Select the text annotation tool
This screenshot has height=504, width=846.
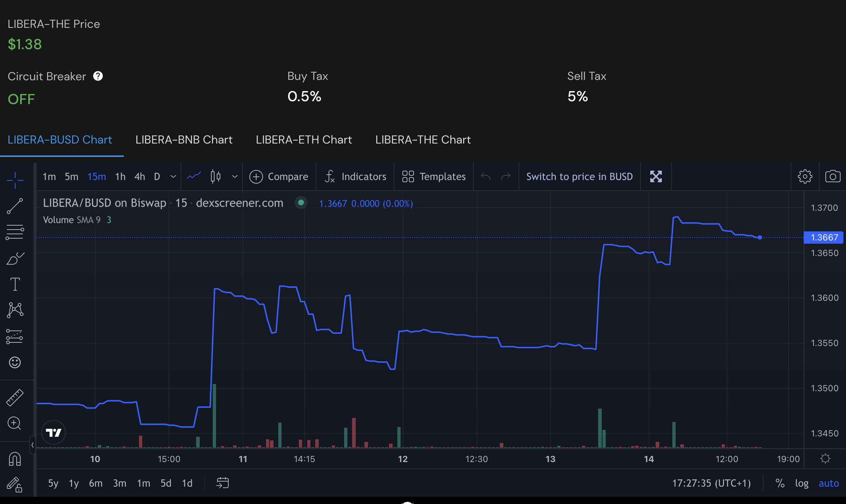coord(15,284)
